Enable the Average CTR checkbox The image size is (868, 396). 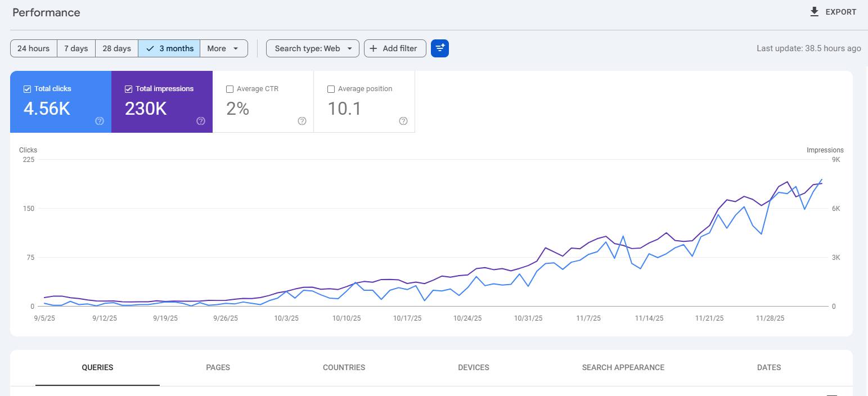pyautogui.click(x=230, y=89)
